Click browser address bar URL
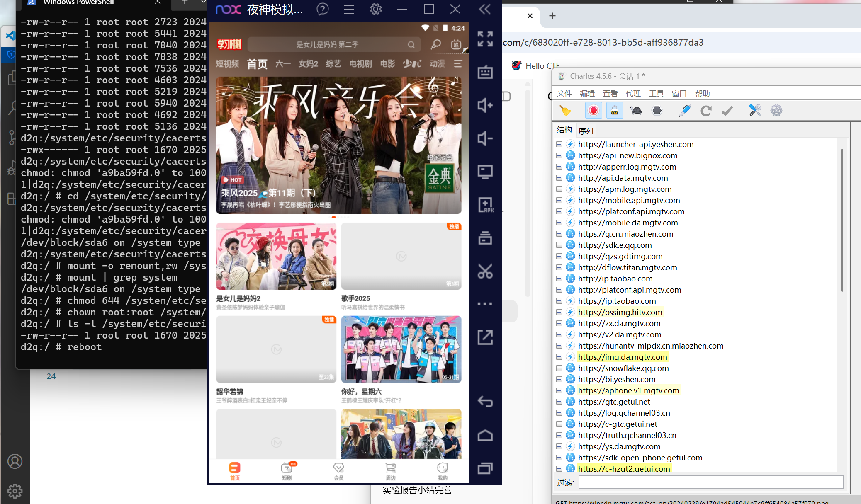The width and height of the screenshot is (861, 504). (x=603, y=42)
